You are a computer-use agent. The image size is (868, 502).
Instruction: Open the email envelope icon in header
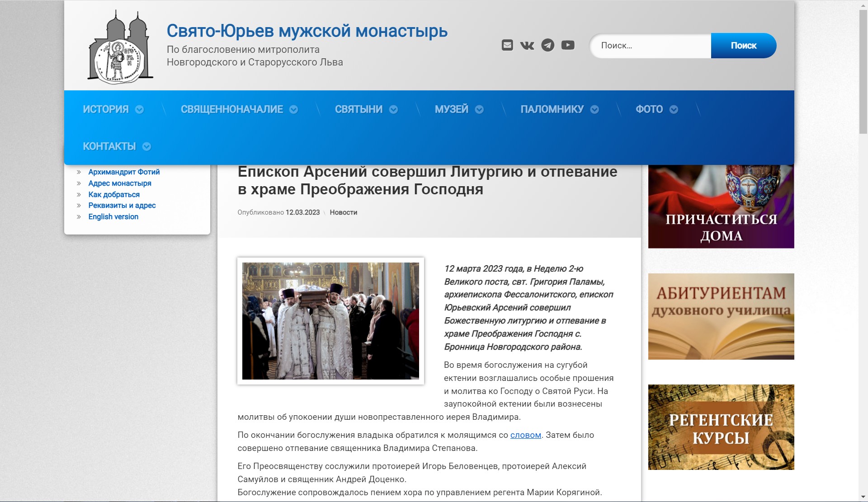coord(507,45)
